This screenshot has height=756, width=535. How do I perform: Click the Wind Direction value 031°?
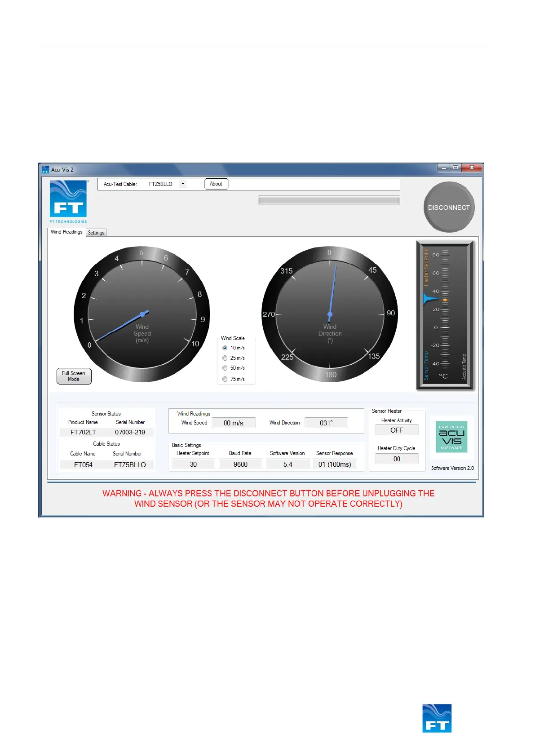pyautogui.click(x=327, y=423)
